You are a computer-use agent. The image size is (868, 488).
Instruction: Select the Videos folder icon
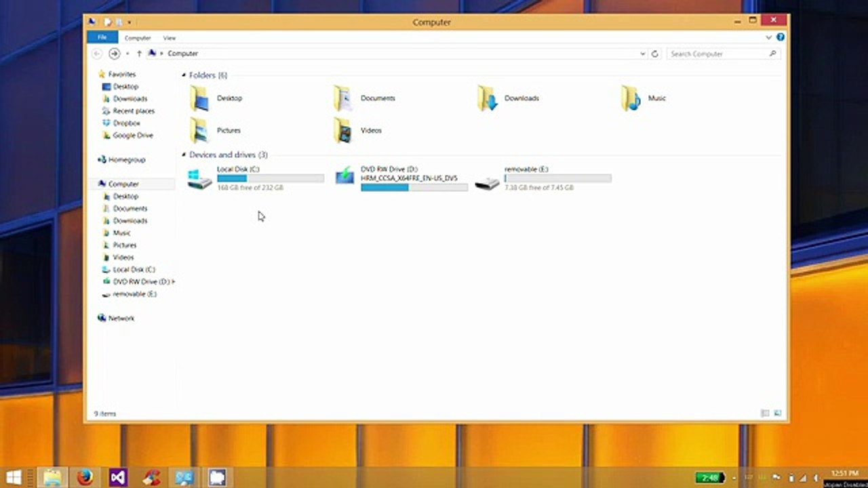pos(343,130)
